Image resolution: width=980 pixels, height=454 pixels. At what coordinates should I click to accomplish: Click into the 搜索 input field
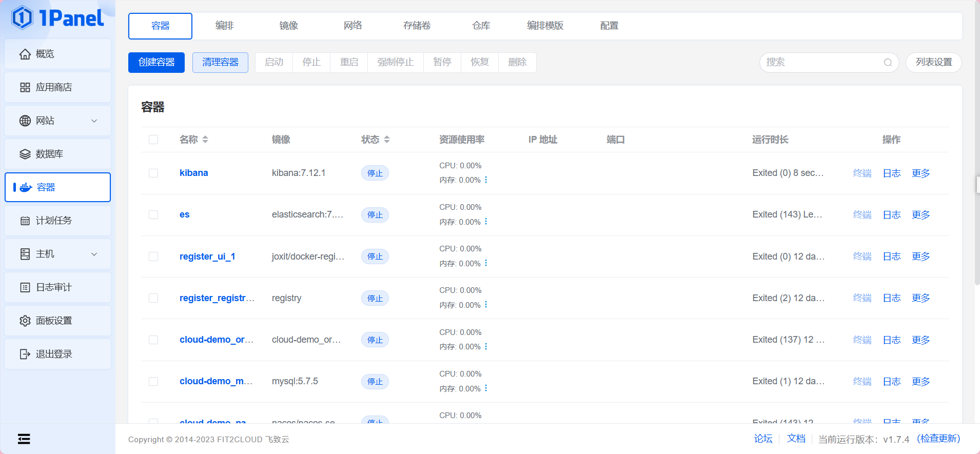(821, 63)
